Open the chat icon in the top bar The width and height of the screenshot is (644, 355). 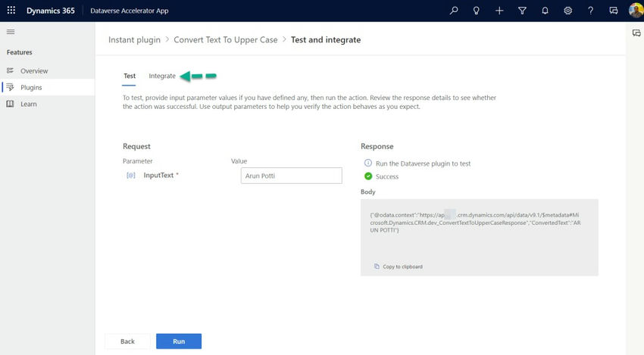coord(613,11)
